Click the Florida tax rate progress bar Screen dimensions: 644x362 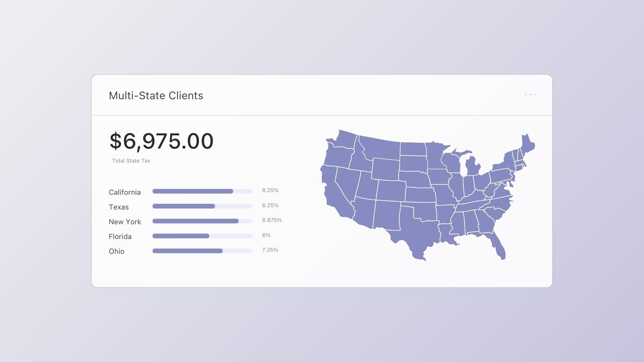(202, 236)
